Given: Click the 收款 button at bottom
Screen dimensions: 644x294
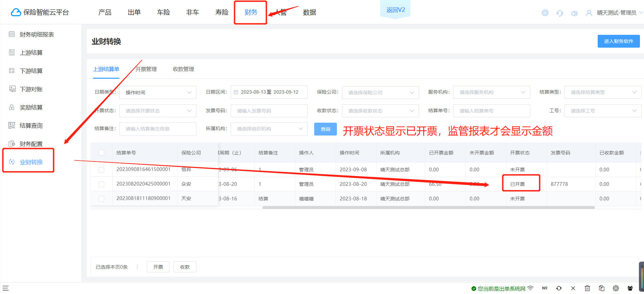Looking at the screenshot, I should point(185,267).
